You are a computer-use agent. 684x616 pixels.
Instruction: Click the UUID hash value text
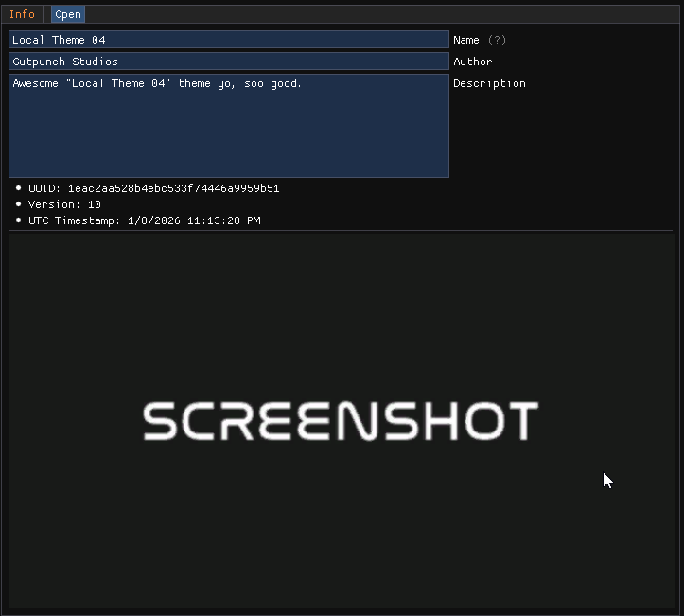tap(173, 188)
